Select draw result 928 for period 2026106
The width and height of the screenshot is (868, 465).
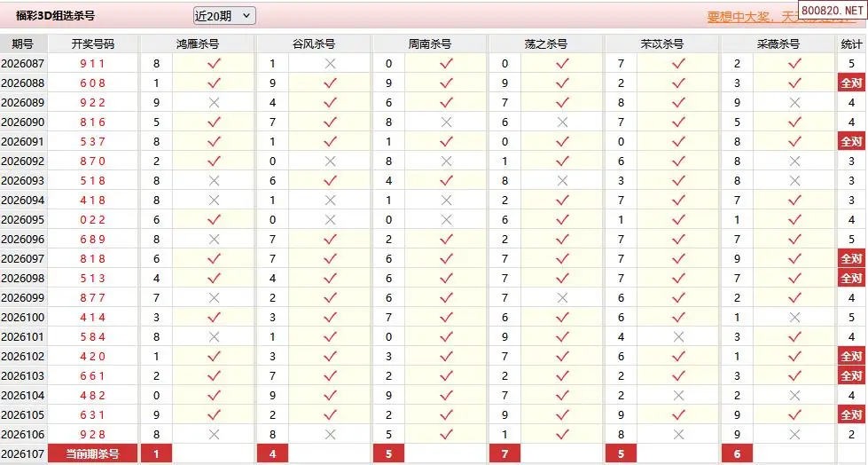point(93,434)
